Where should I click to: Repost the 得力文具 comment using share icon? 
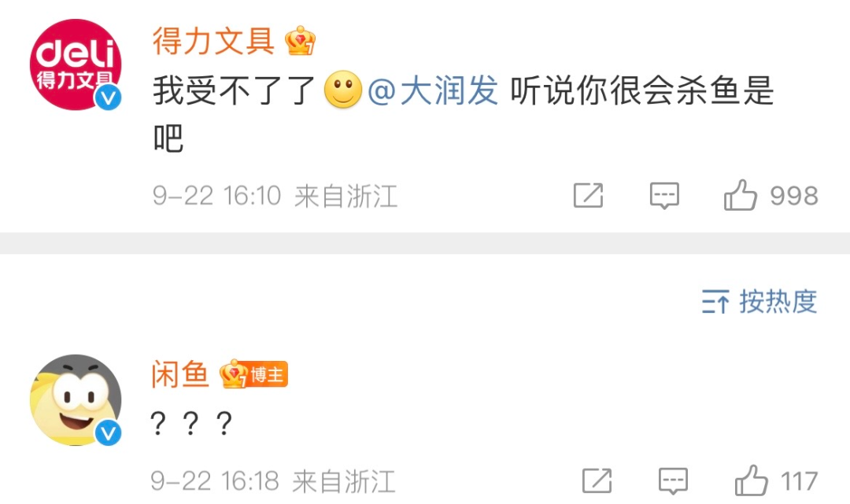point(588,196)
